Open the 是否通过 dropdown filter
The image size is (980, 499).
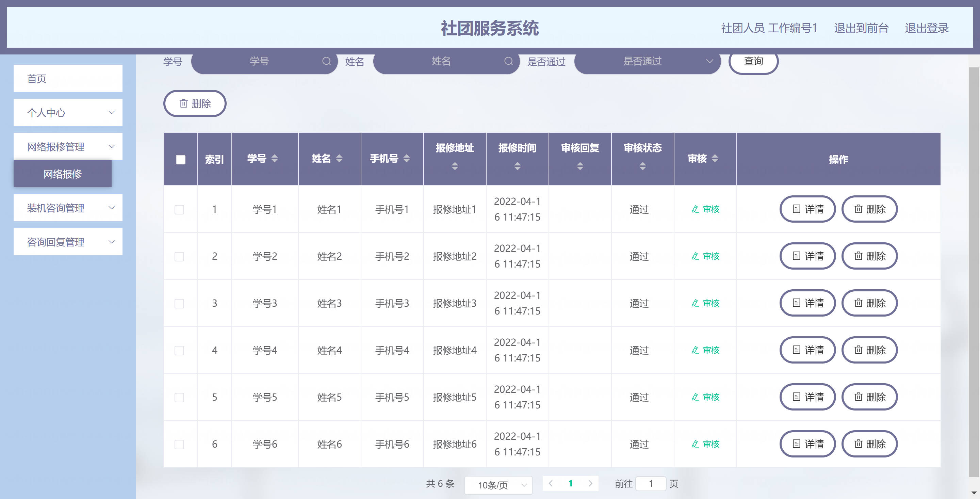[x=648, y=61]
